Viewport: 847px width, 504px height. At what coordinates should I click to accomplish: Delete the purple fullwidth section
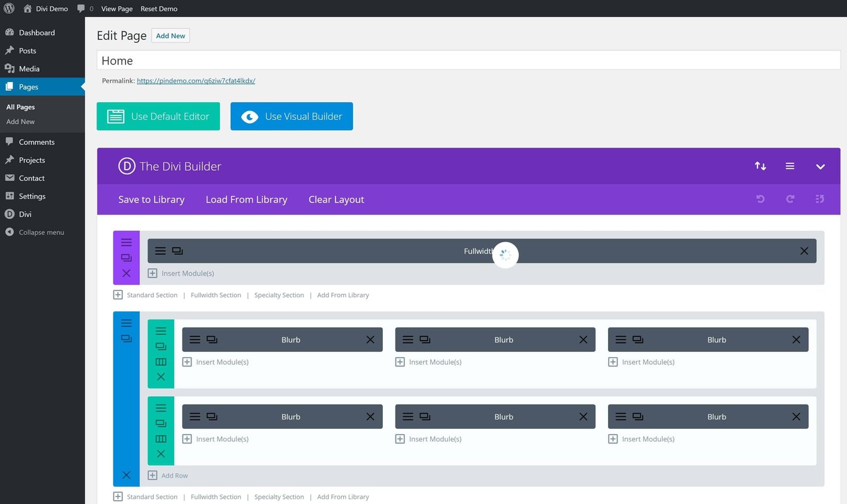(x=126, y=273)
